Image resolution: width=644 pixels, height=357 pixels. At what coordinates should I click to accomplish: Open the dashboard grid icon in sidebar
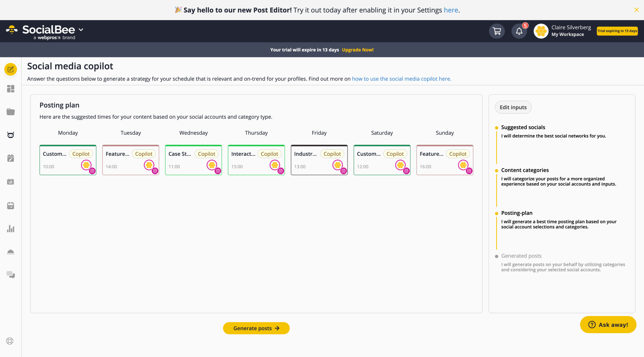(10, 89)
